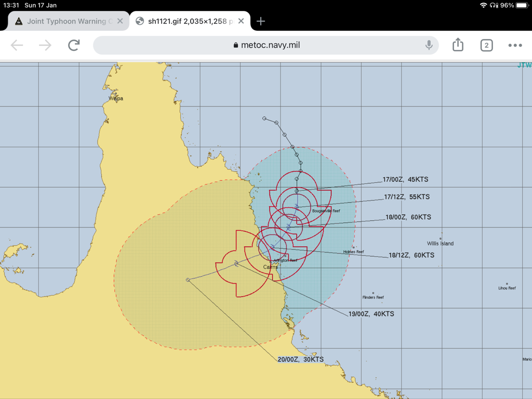The height and width of the screenshot is (399, 532).
Task: Reload the page
Action: point(74,45)
